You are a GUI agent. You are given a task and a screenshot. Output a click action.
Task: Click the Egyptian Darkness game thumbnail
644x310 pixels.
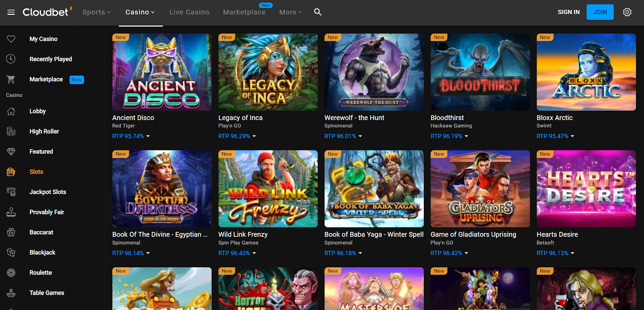pyautogui.click(x=162, y=189)
